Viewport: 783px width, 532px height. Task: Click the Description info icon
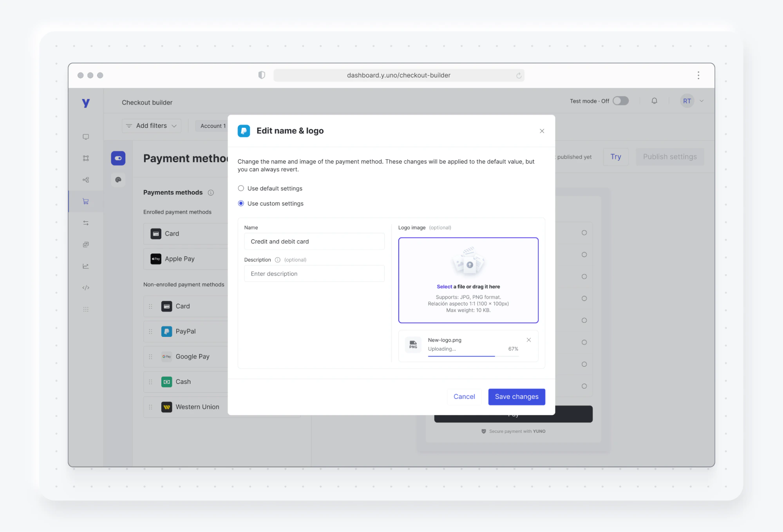(x=278, y=260)
